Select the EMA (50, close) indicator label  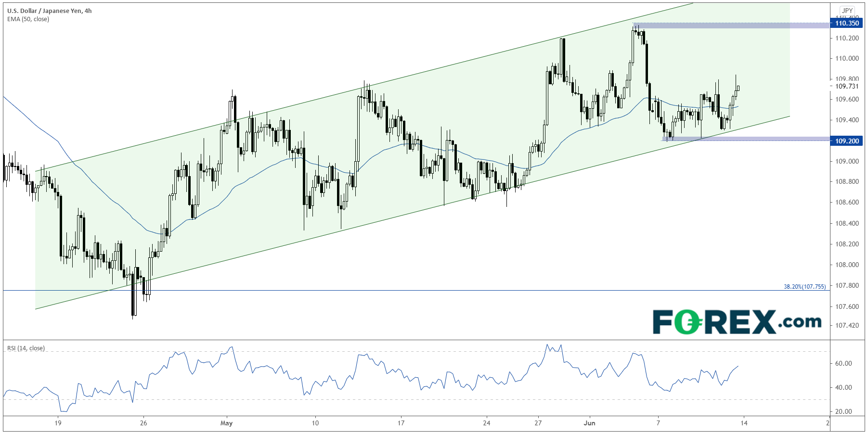(28, 19)
